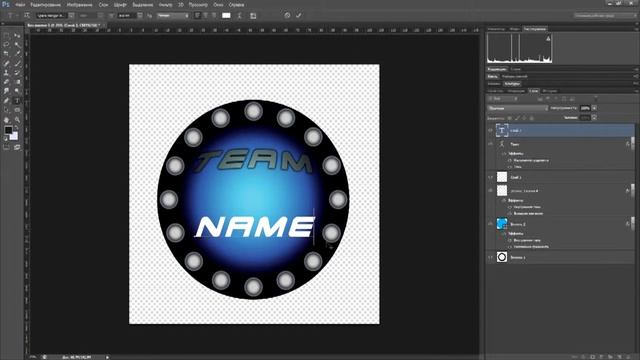Select the Eraser tool

point(7,82)
